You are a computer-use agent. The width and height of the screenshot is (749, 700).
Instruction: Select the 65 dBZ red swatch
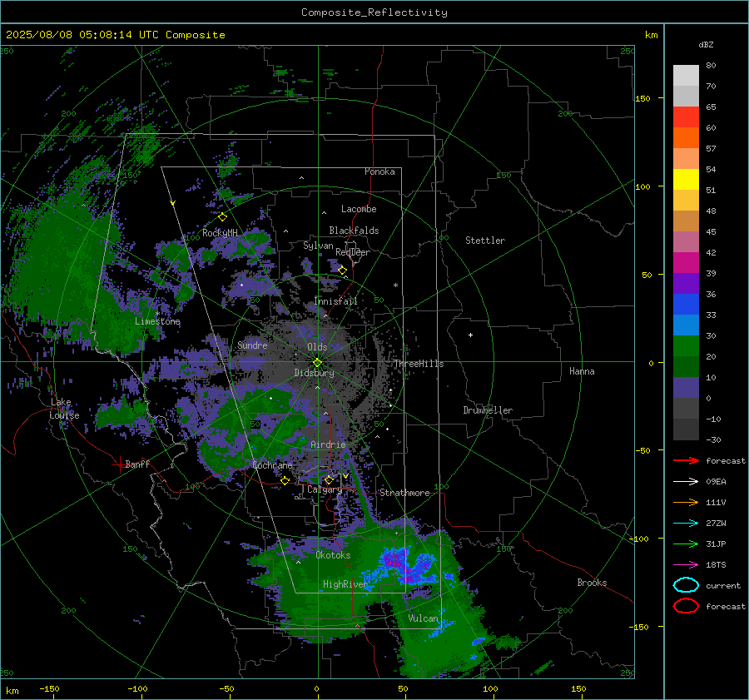pyautogui.click(x=686, y=117)
